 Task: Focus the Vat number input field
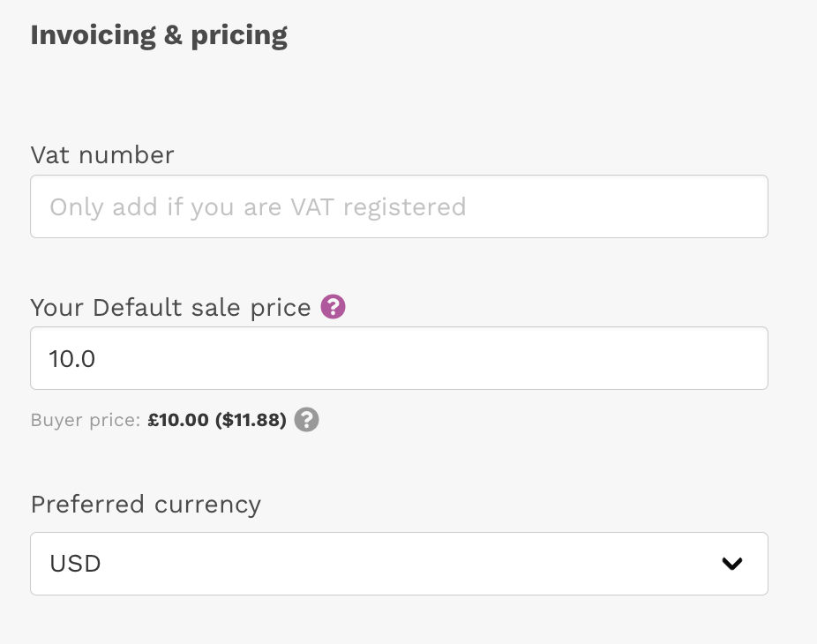tap(399, 206)
